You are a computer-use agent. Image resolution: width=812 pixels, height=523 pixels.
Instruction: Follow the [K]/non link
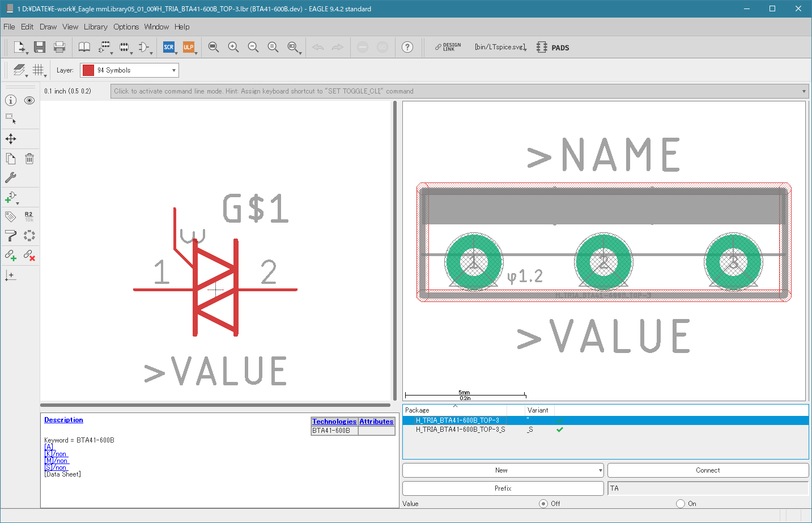[x=56, y=454]
